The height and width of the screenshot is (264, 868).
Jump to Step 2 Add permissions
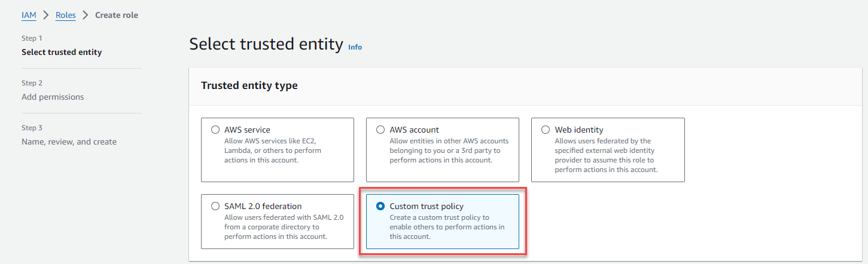(x=53, y=97)
